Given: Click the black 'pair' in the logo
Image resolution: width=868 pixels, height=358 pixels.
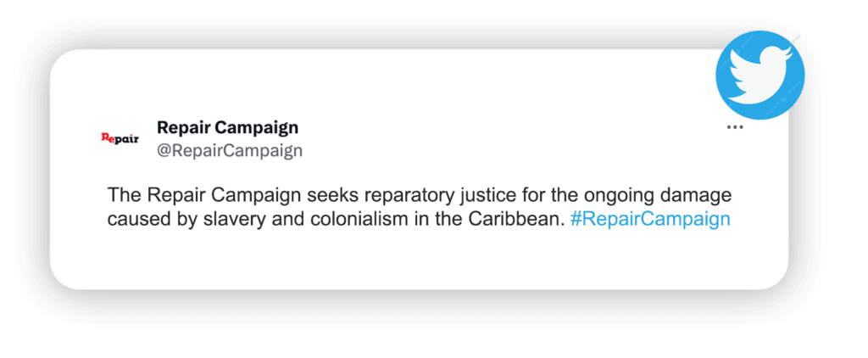Looking at the screenshot, I should click(127, 139).
